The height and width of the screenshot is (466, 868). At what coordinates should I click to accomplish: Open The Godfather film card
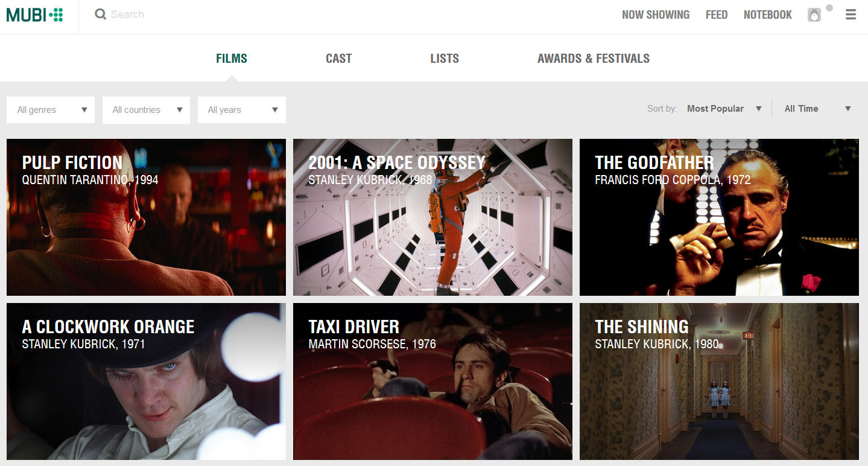point(719,217)
